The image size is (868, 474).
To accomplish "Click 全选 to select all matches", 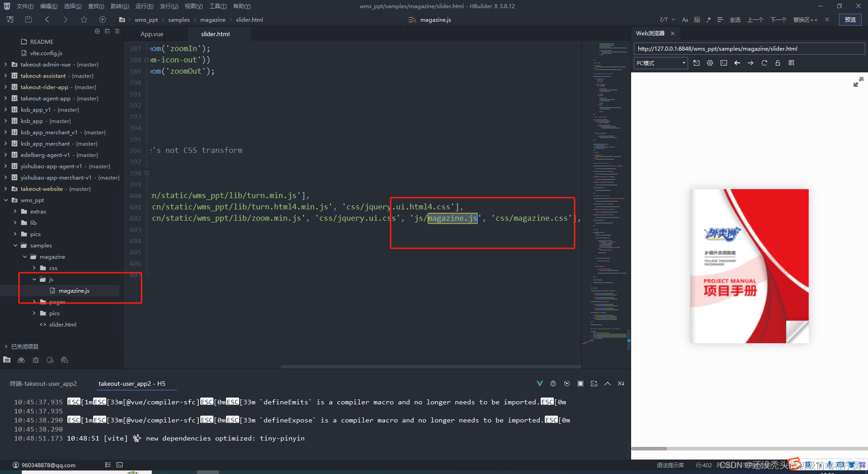I will pyautogui.click(x=735, y=19).
